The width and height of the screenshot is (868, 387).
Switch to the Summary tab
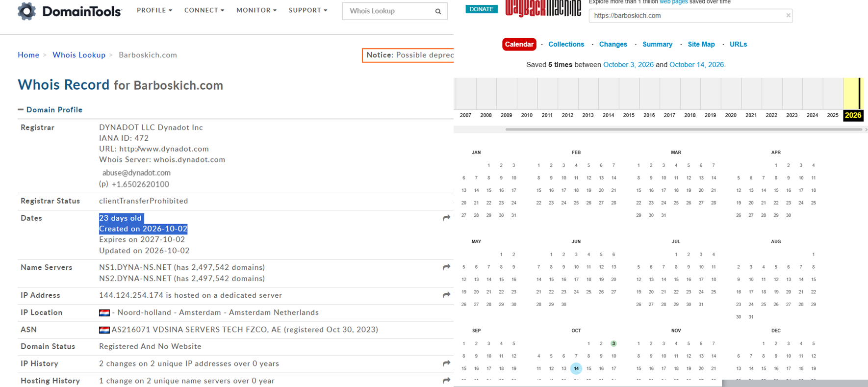click(x=658, y=44)
